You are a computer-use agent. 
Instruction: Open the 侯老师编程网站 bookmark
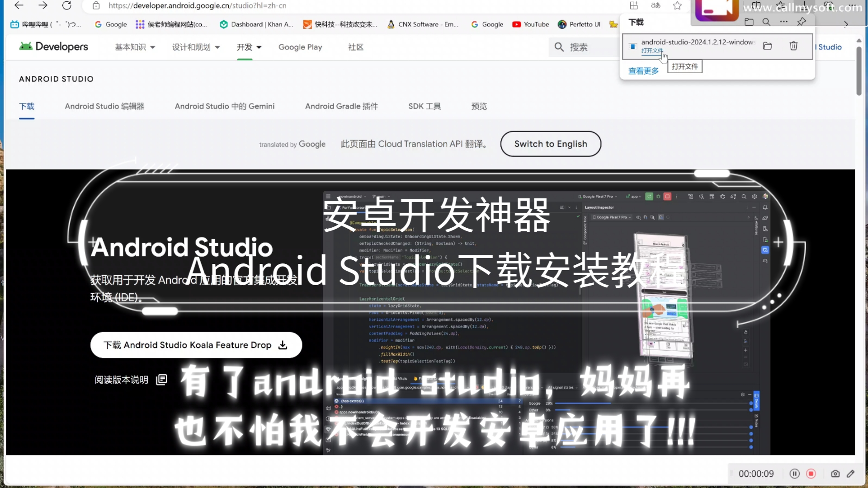tap(171, 24)
